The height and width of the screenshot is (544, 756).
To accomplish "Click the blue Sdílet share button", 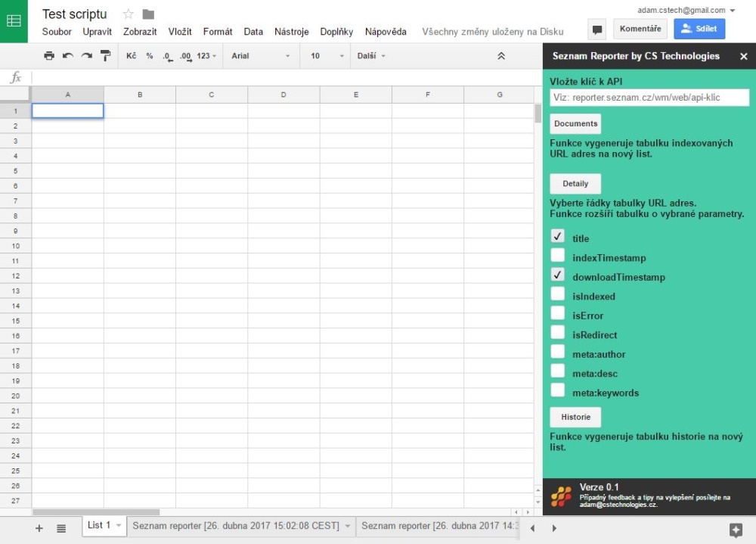I will pyautogui.click(x=699, y=29).
